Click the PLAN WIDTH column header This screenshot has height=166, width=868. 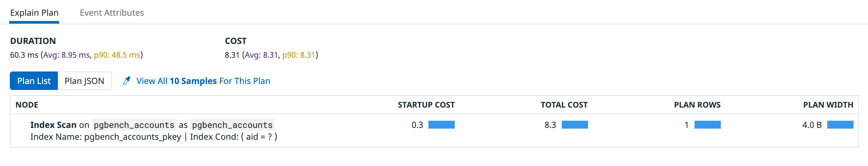pyautogui.click(x=828, y=105)
